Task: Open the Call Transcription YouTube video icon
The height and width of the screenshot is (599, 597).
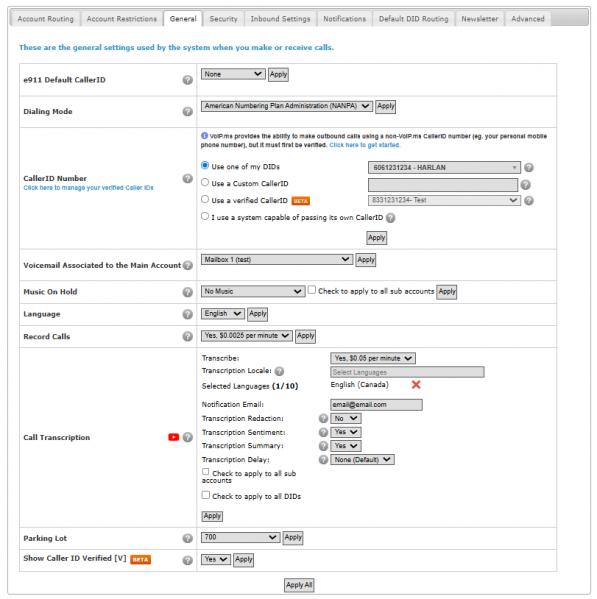Action: tap(173, 437)
